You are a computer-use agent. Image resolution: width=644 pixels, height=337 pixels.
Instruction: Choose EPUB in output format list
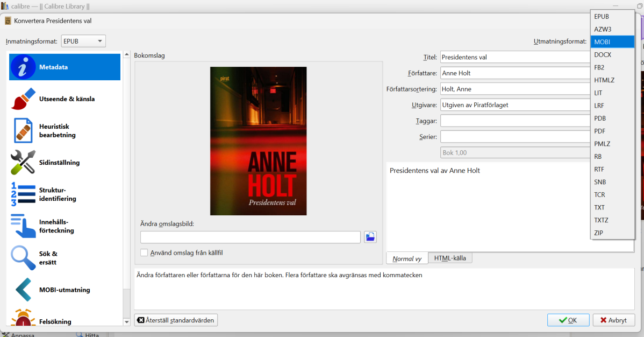612,17
